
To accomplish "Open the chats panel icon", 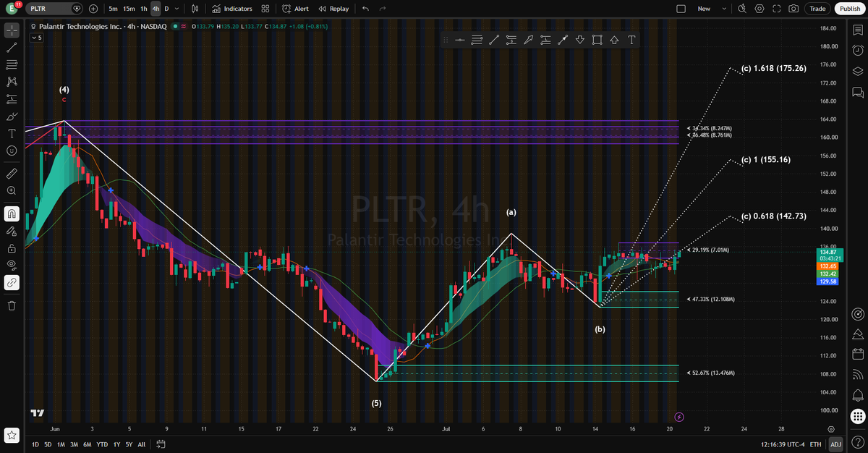I will [x=858, y=92].
